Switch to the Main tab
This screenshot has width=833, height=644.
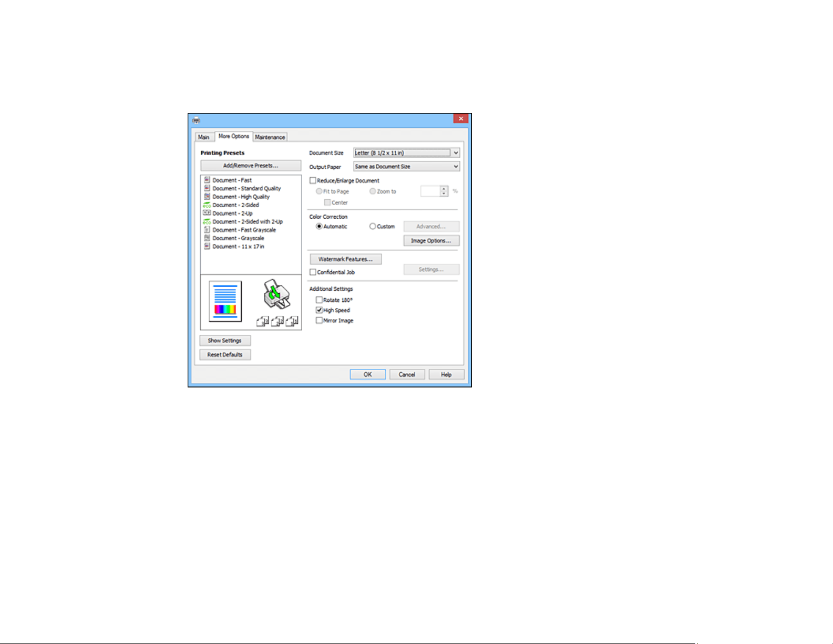tap(203, 137)
